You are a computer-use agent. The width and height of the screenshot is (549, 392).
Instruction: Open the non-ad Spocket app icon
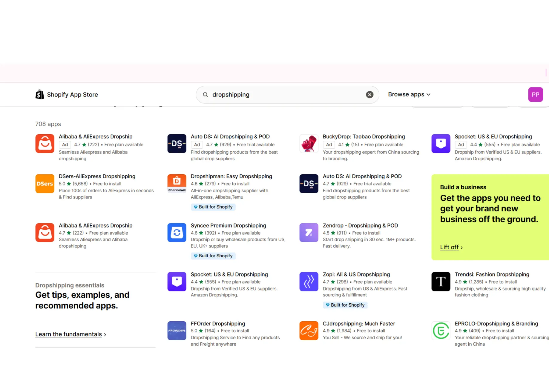point(177,282)
